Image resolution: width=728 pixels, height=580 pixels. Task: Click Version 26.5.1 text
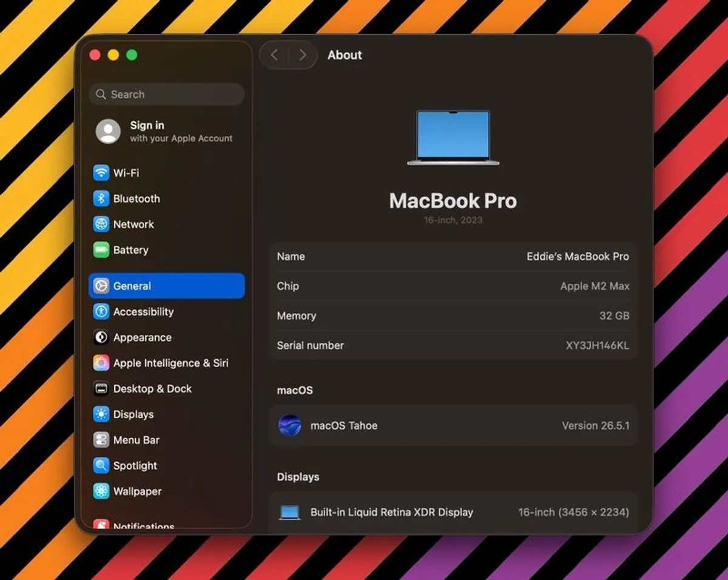pos(595,426)
